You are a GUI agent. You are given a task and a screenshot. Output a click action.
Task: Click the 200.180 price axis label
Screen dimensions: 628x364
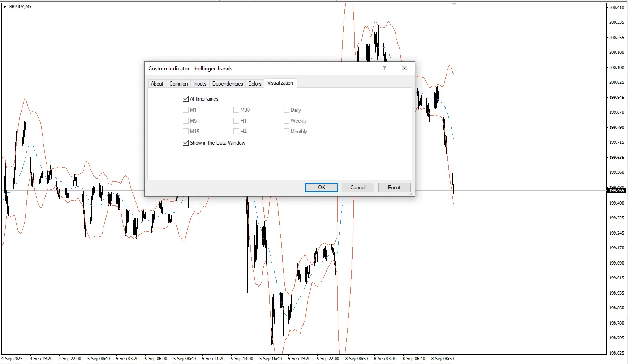coord(617,52)
